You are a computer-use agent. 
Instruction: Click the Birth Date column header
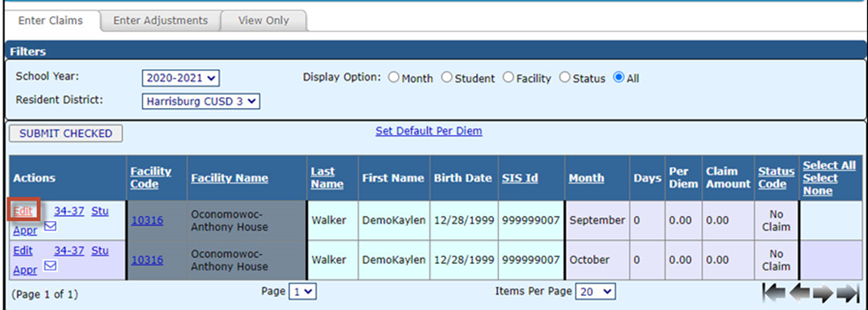[462, 178]
